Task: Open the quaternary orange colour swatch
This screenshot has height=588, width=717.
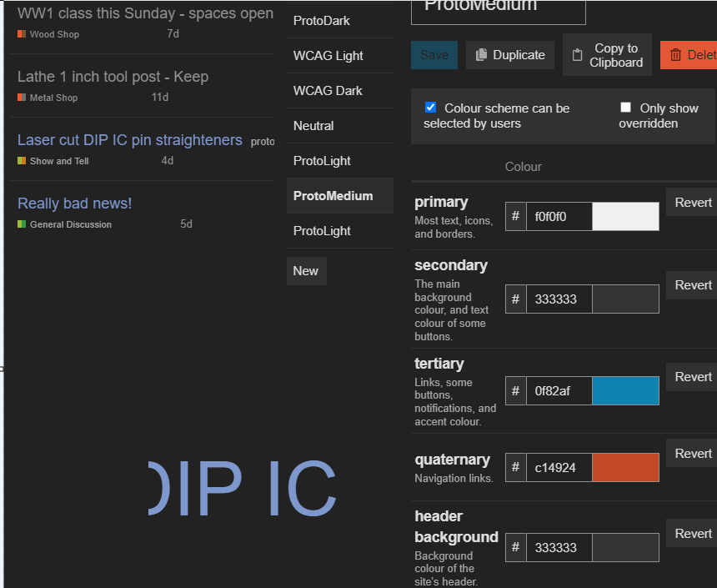Action: (x=625, y=467)
